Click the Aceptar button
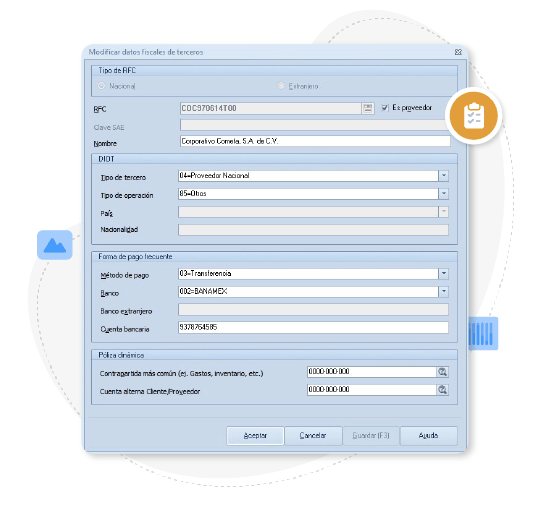Image resolution: width=548 pixels, height=506 pixels. pyautogui.click(x=255, y=436)
